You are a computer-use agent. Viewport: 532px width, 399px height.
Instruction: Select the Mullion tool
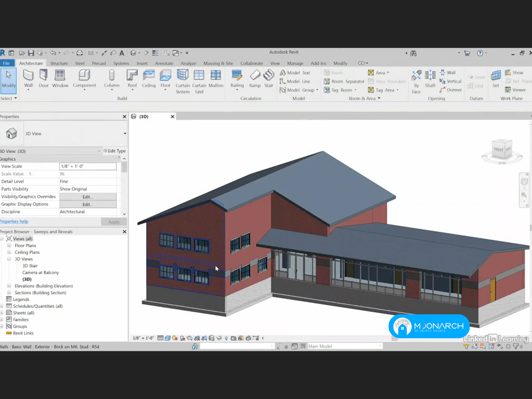216,79
